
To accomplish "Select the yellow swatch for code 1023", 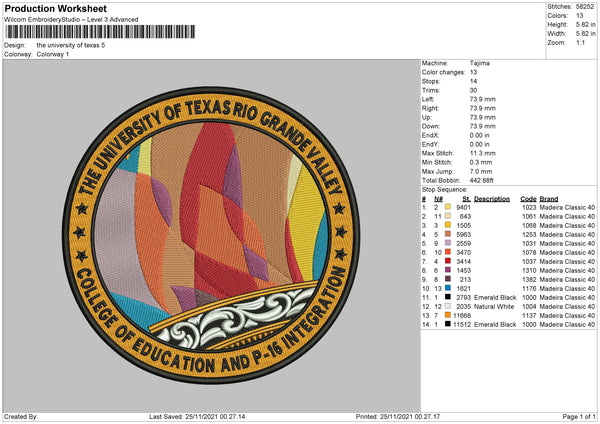I will (x=448, y=207).
